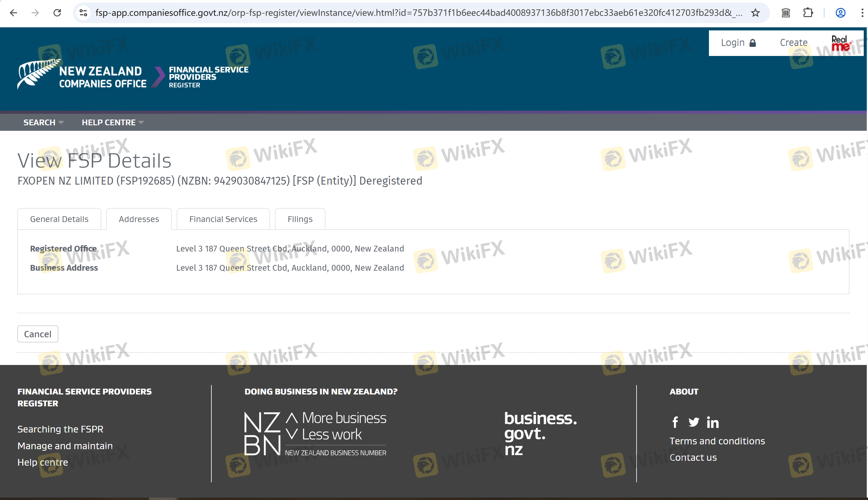868x500 pixels.
Task: Open the browser extensions puzzle icon
Action: pos(808,13)
